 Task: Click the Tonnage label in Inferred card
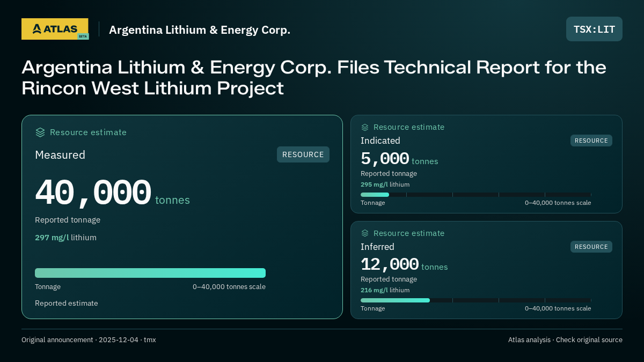(373, 308)
